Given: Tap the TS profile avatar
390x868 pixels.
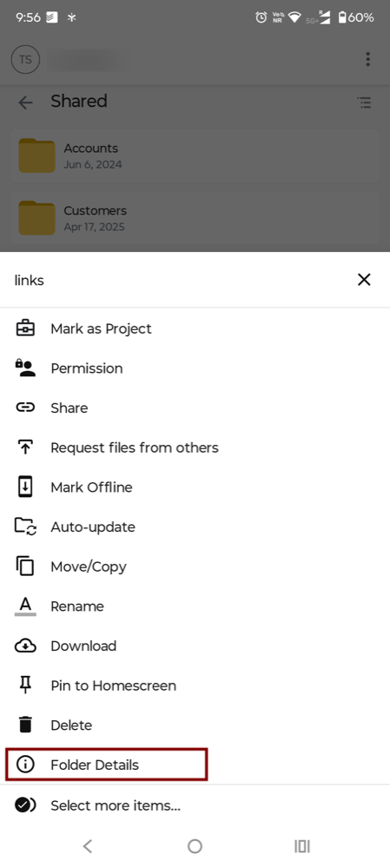Looking at the screenshot, I should click(x=25, y=60).
